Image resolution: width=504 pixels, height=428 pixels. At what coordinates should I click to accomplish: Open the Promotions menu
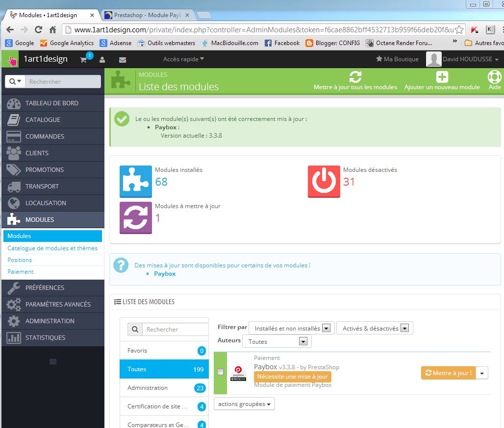pyautogui.click(x=53, y=170)
